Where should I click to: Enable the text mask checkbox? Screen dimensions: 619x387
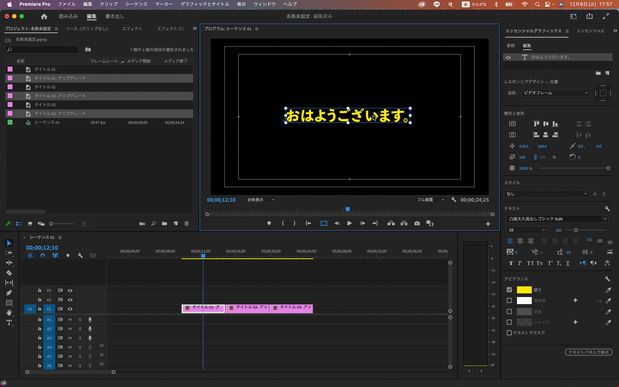pyautogui.click(x=509, y=333)
